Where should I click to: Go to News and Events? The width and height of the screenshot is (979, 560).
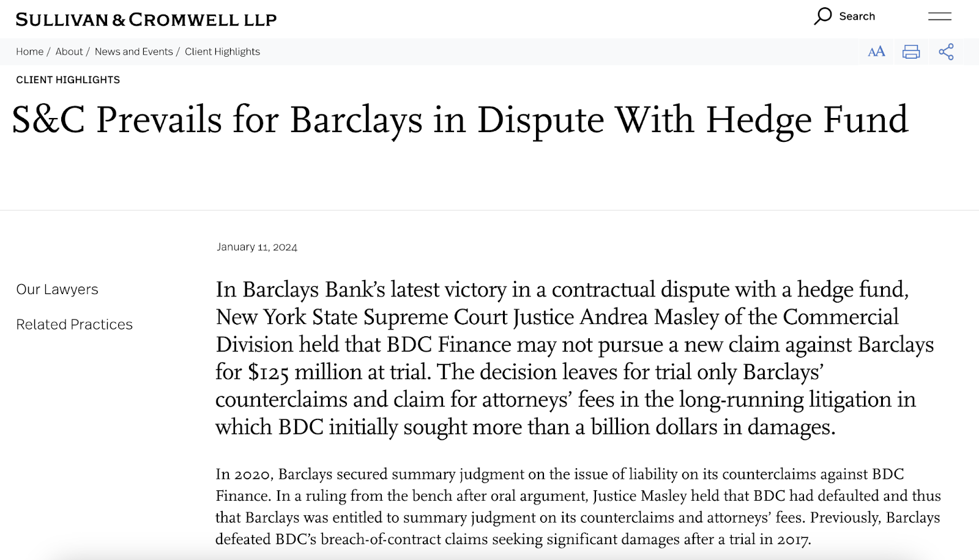(133, 51)
